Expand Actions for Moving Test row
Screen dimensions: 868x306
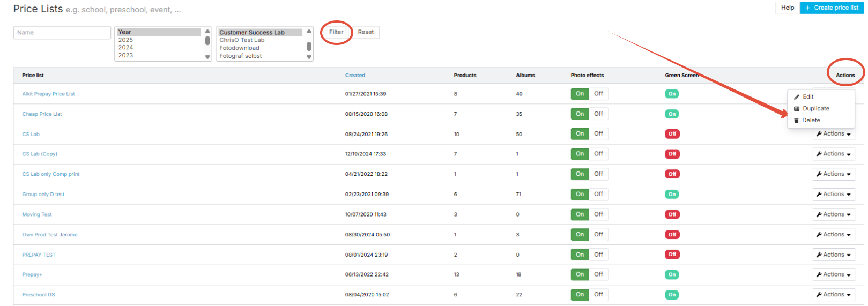tap(834, 214)
